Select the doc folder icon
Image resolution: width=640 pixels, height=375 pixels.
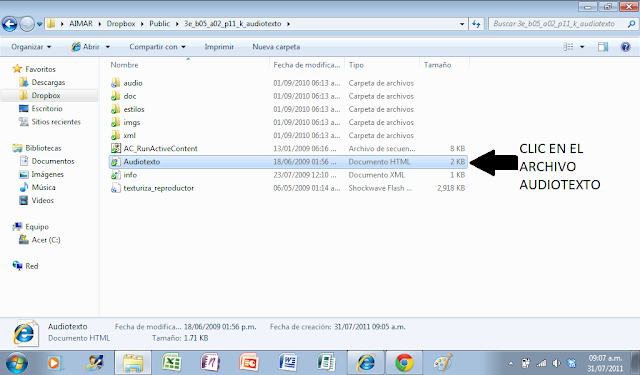116,96
